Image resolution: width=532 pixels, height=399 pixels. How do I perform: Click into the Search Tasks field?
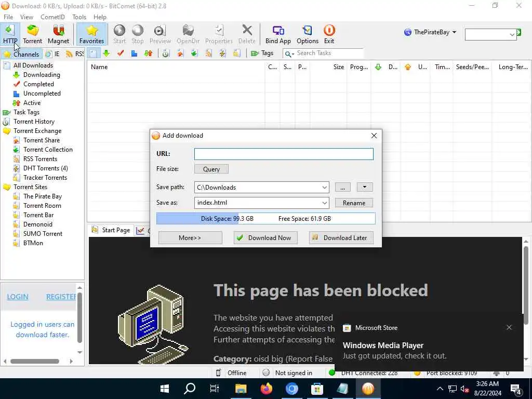coord(329,54)
